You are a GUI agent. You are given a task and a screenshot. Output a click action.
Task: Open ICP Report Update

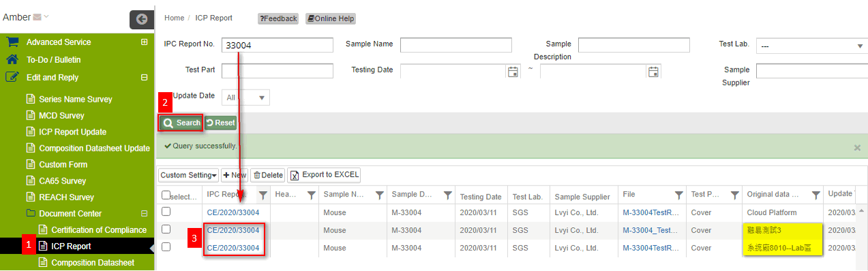tap(72, 132)
